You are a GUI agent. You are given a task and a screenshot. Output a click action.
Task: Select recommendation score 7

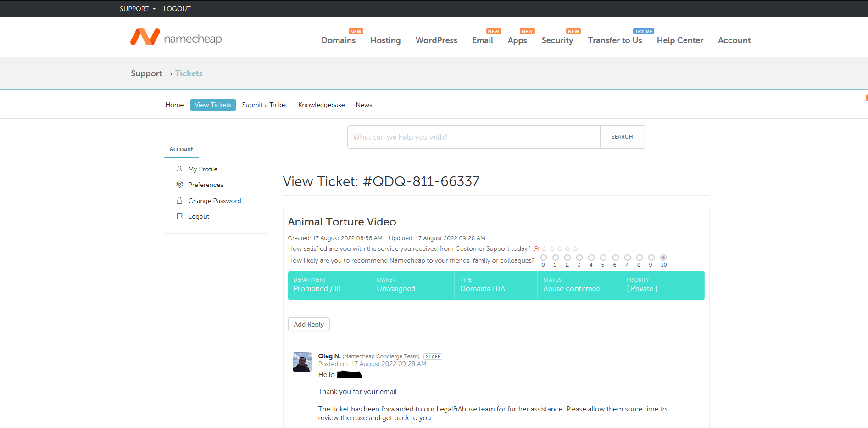tap(628, 258)
